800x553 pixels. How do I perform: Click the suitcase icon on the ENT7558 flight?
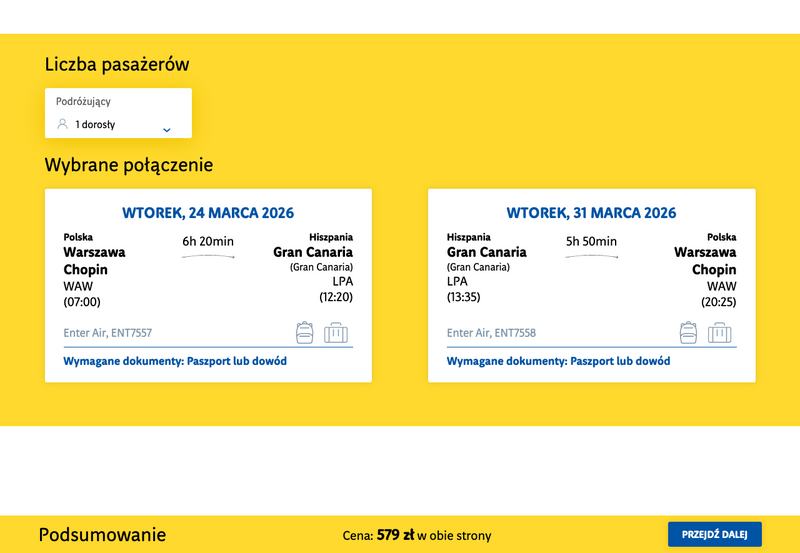point(720,332)
